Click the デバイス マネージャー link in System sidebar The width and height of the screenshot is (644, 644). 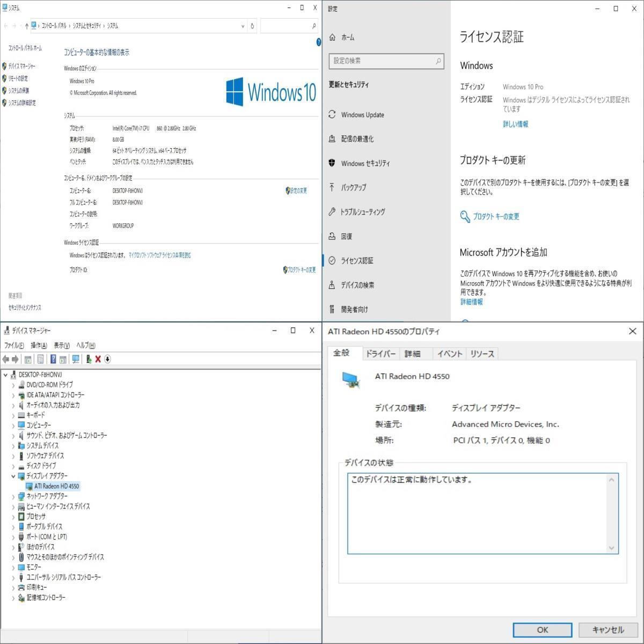click(22, 66)
